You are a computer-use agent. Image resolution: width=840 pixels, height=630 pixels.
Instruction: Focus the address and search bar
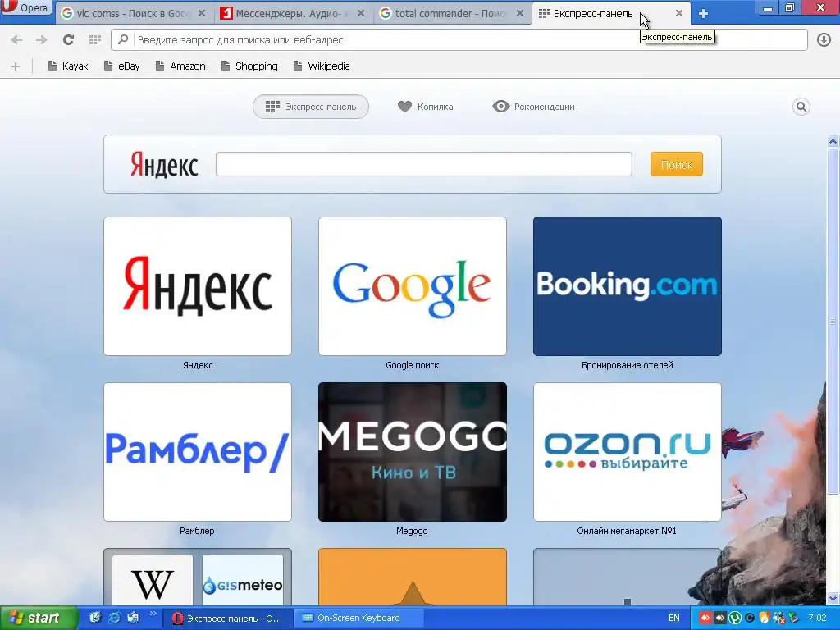pos(459,39)
